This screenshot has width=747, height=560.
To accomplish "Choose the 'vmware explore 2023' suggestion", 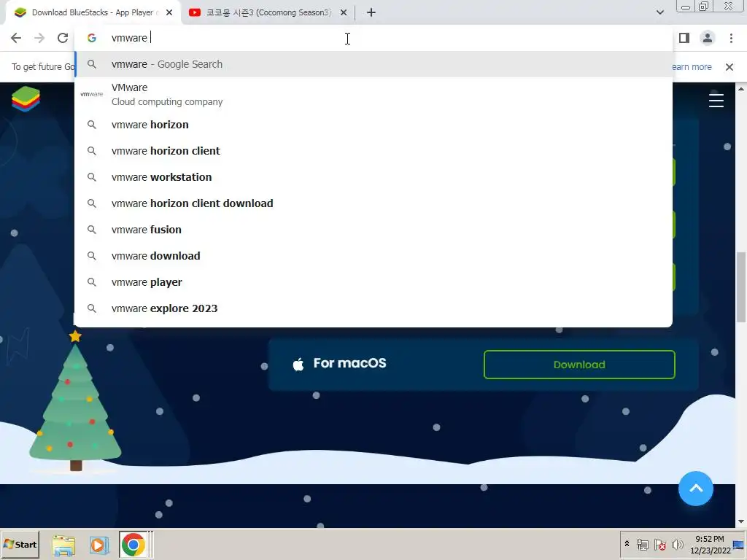I will (373, 308).
